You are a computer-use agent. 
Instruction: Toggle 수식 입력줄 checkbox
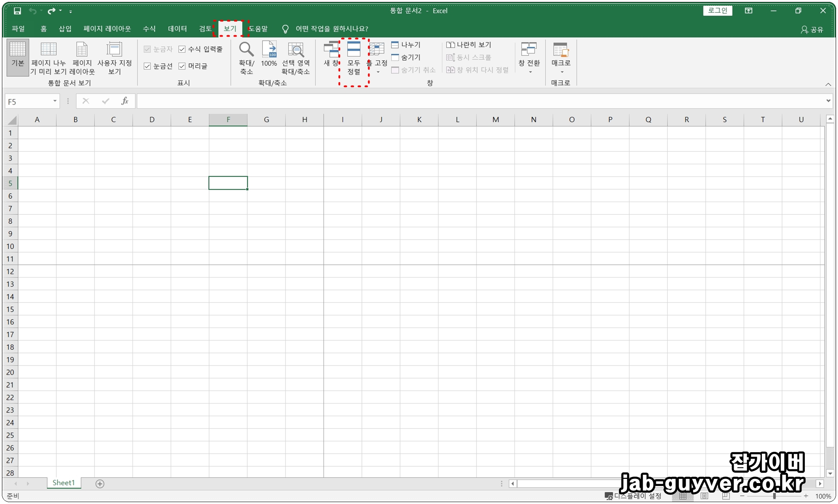tap(182, 49)
